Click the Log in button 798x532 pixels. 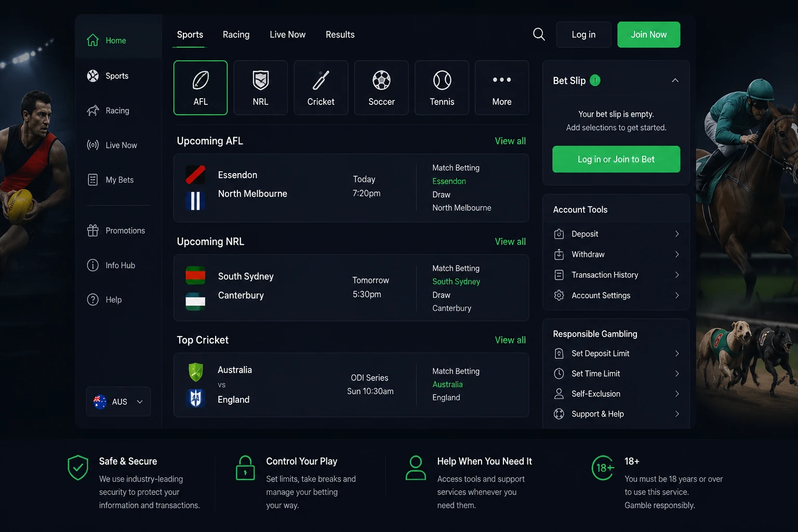coord(583,34)
